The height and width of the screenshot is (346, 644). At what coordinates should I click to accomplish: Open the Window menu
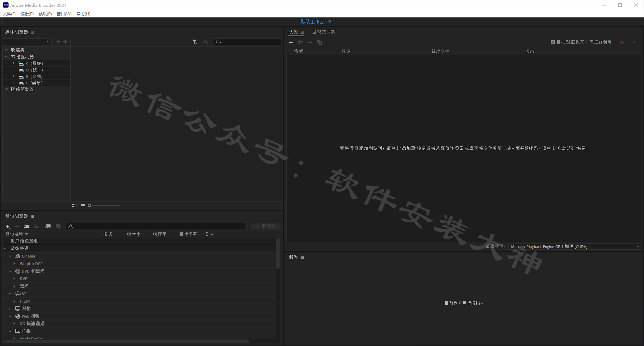click(x=64, y=14)
